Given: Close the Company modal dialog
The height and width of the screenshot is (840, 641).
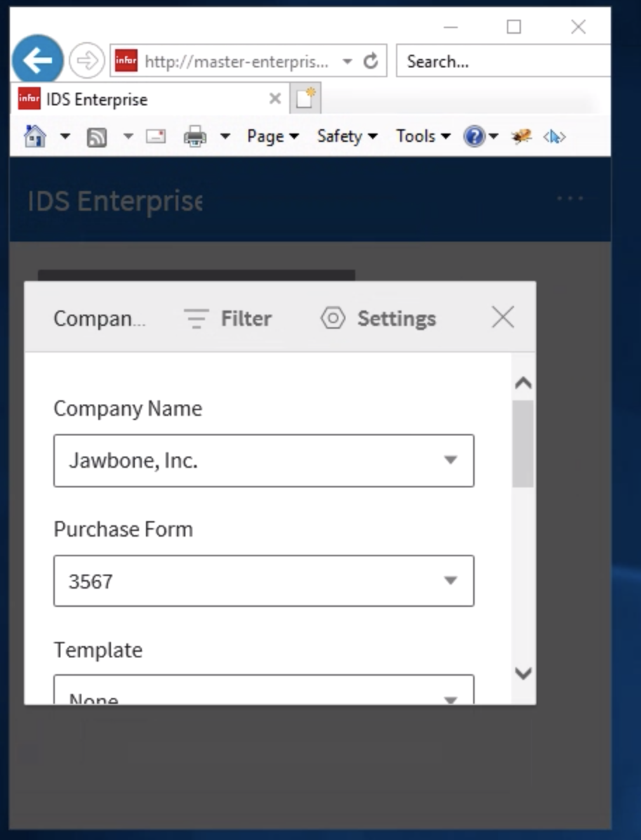Looking at the screenshot, I should click(503, 317).
